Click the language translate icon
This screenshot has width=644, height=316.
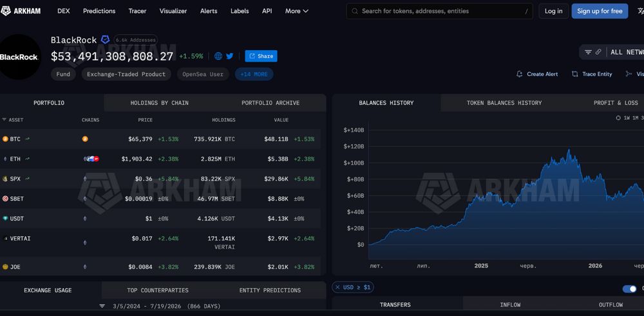[640, 11]
